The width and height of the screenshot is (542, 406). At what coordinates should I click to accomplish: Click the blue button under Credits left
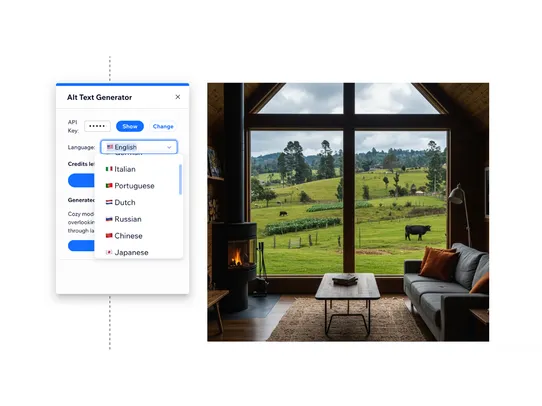[x=81, y=180]
